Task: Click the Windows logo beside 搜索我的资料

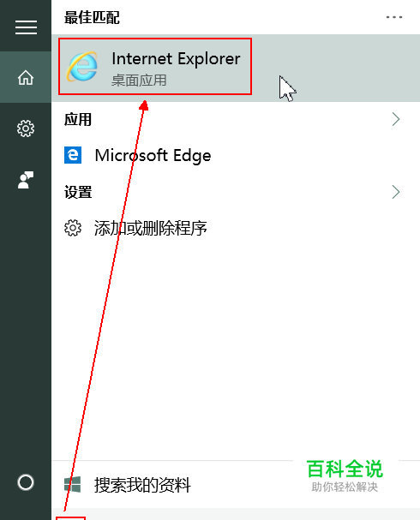Action: click(73, 485)
